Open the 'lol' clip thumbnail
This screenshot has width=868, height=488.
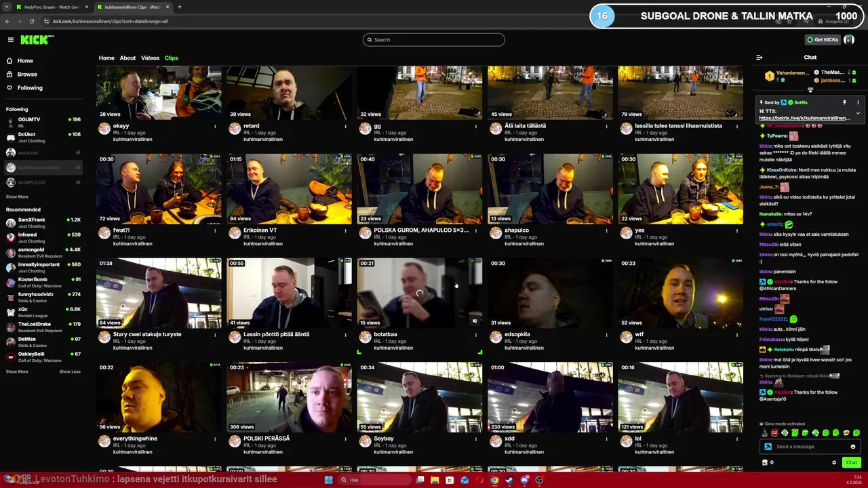point(681,397)
